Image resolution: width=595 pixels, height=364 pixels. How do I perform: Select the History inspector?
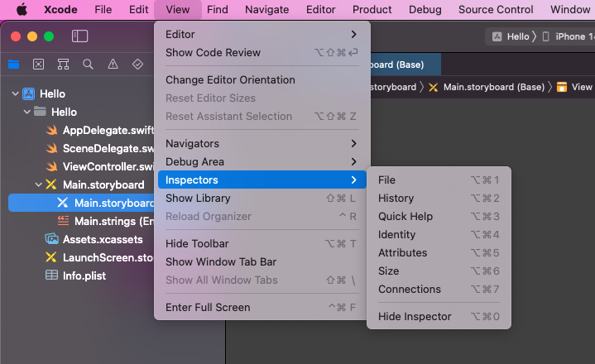[439, 198]
